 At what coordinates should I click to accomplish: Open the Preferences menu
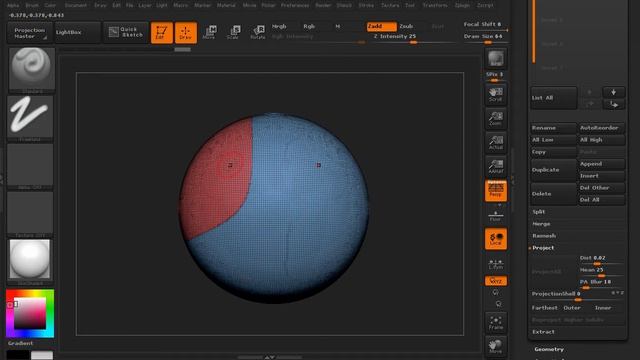click(295, 5)
